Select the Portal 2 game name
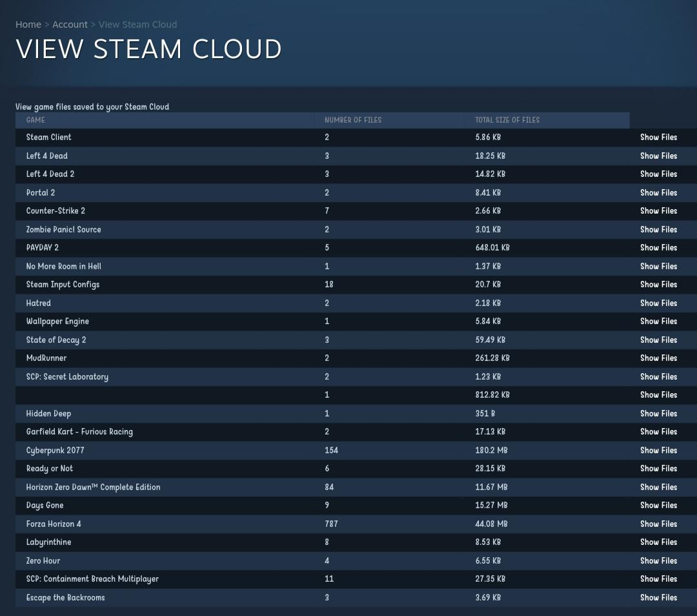The height and width of the screenshot is (616, 697). click(x=41, y=193)
